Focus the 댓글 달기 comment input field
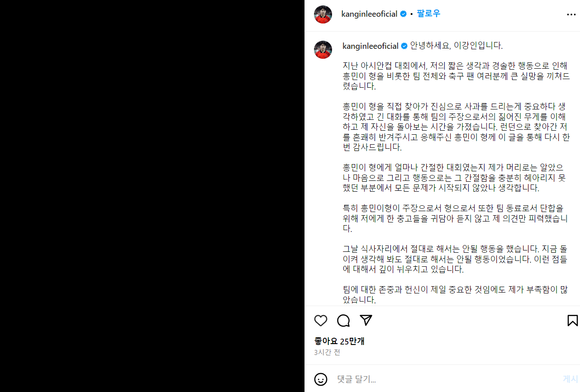Image resolution: width=580 pixels, height=392 pixels. coord(446,379)
